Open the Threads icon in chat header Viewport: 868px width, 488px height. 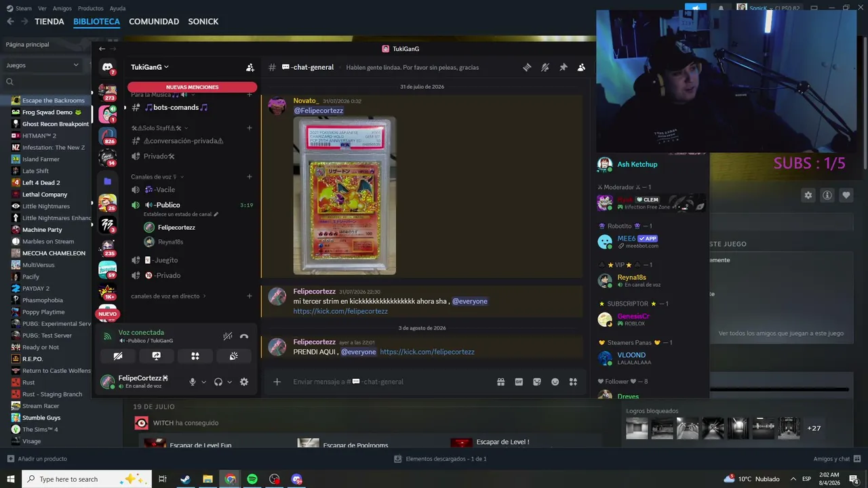point(527,67)
